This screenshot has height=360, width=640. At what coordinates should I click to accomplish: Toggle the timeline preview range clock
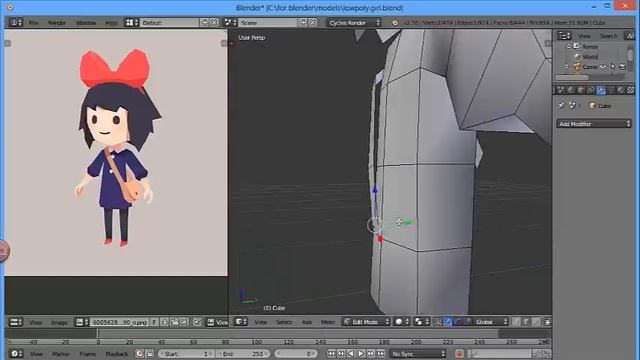[x=140, y=353]
